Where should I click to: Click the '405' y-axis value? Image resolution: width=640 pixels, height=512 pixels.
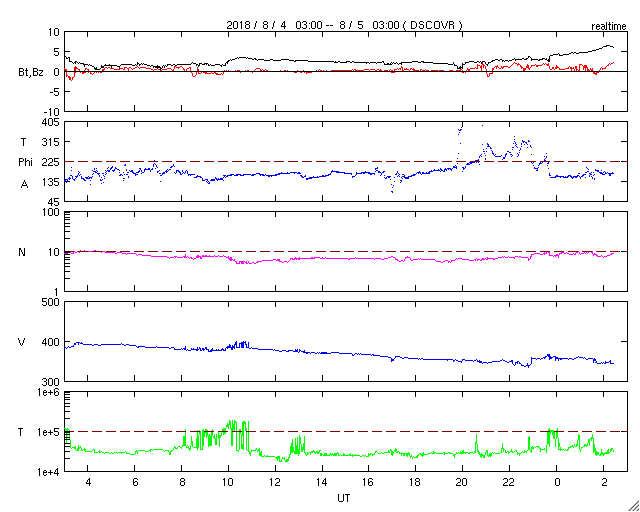click(x=51, y=122)
